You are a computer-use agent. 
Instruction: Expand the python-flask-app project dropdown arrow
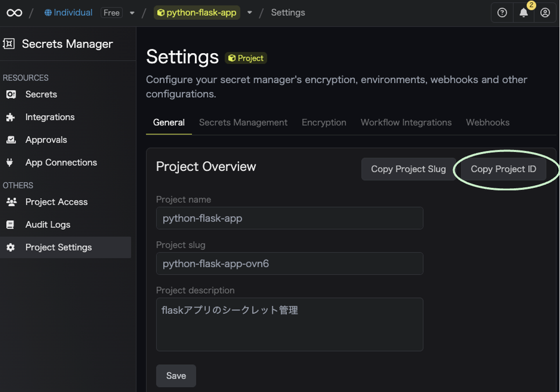pos(250,13)
